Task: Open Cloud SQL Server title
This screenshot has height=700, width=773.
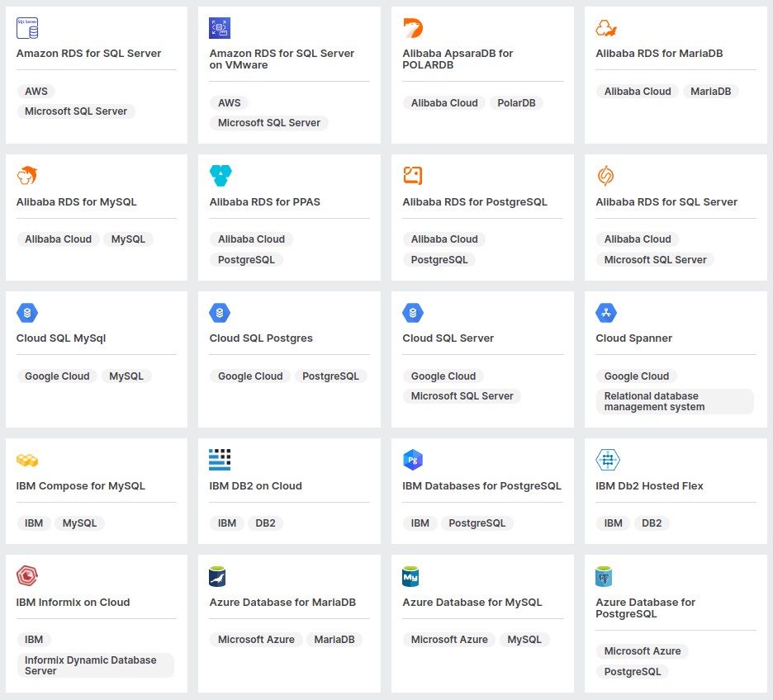Action: [448, 338]
